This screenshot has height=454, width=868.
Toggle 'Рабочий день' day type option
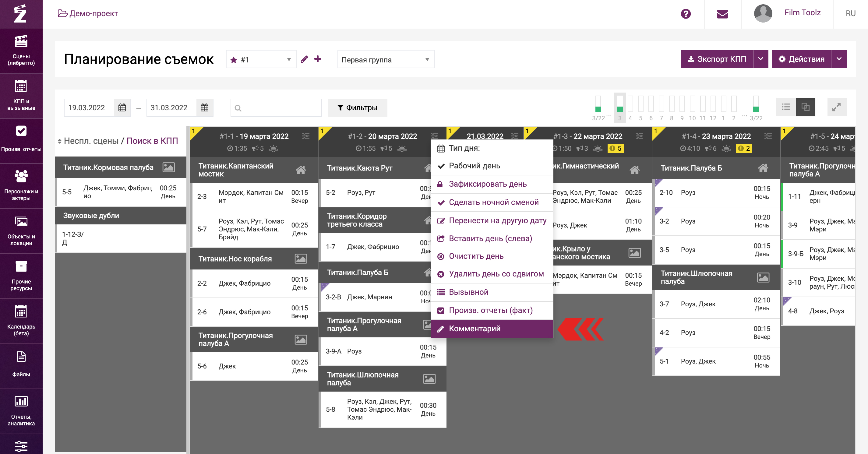[x=474, y=166]
